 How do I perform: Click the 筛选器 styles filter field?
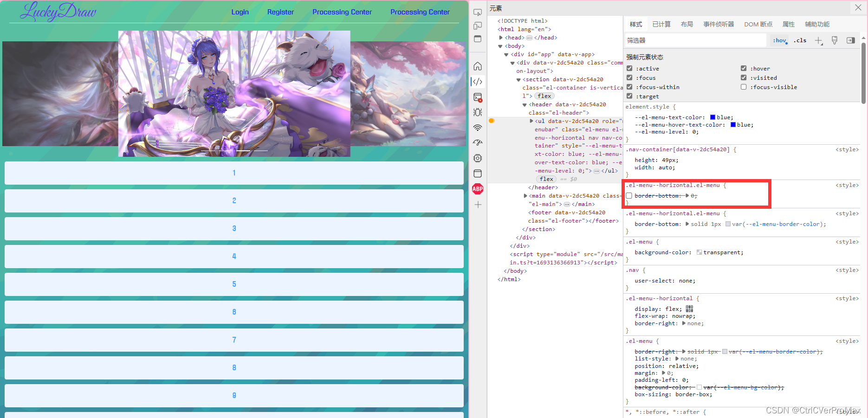[695, 40]
